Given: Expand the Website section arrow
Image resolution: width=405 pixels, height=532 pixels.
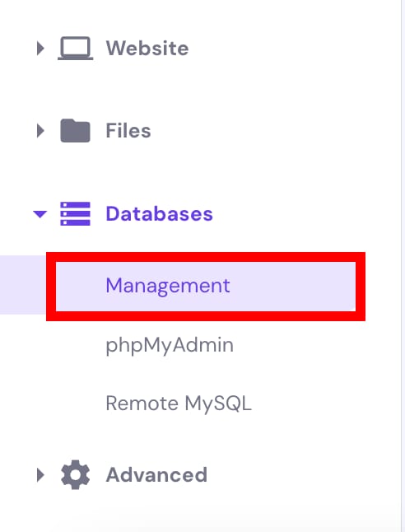Looking at the screenshot, I should coord(40,49).
